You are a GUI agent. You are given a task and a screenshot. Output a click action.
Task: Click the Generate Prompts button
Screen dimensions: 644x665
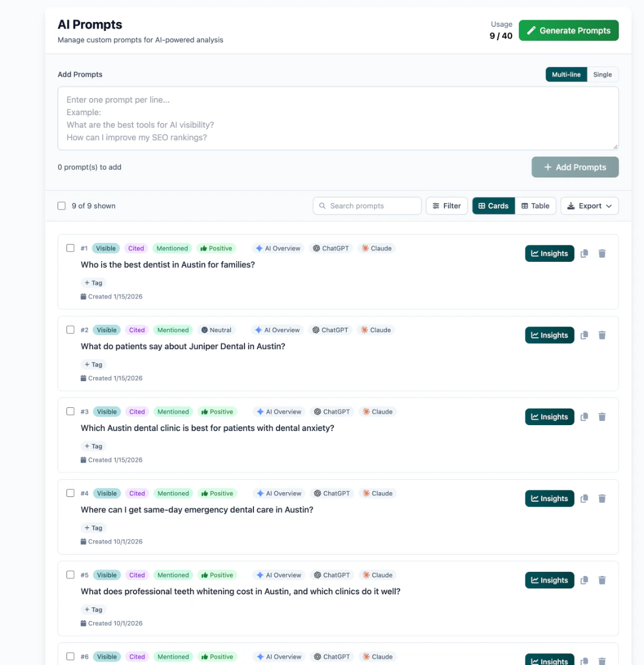(569, 30)
